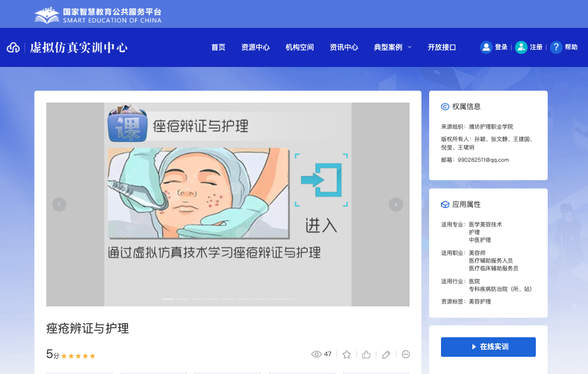588x374 pixels.
Task: Click the 进入 label in the slide
Action: 321,225
